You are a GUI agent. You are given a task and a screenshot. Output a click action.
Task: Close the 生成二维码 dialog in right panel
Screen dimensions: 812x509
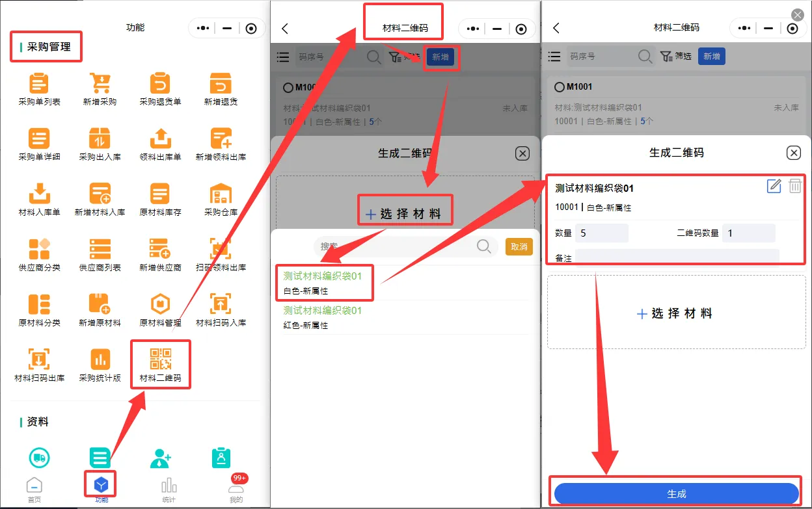coord(793,153)
